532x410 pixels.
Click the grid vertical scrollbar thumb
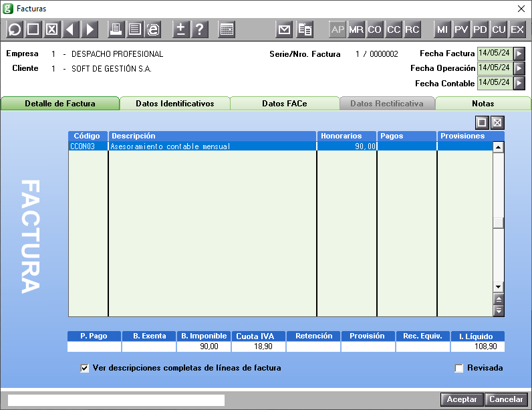tap(498, 223)
